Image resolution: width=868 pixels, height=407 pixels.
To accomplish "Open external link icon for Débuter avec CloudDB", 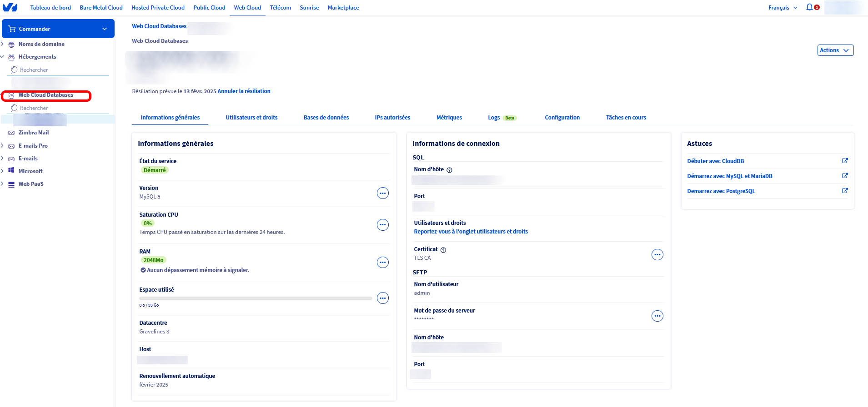I will (x=844, y=161).
